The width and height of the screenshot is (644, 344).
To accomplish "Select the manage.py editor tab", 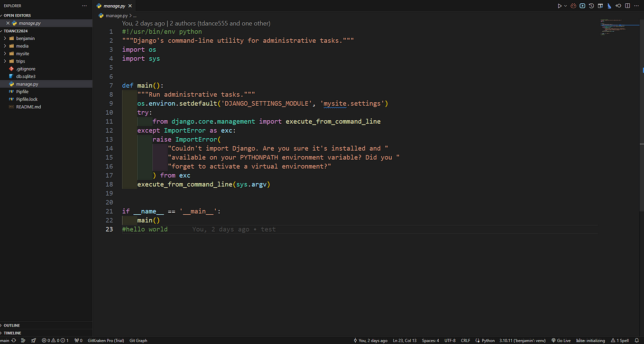I will pos(114,6).
